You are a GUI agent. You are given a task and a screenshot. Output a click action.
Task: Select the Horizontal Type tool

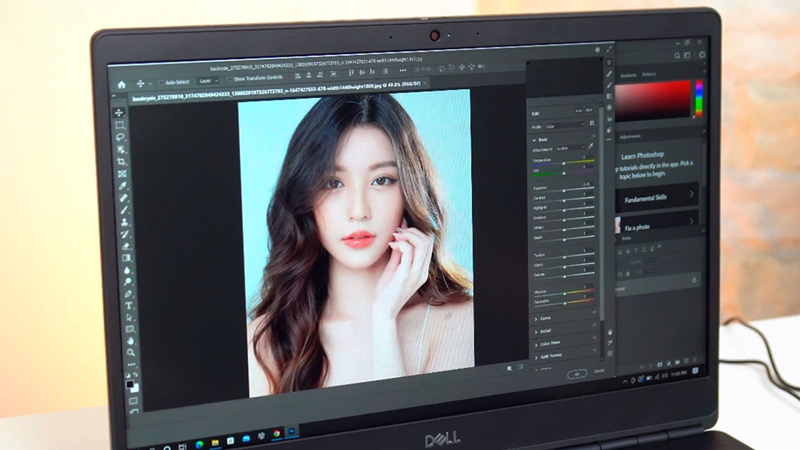click(128, 304)
